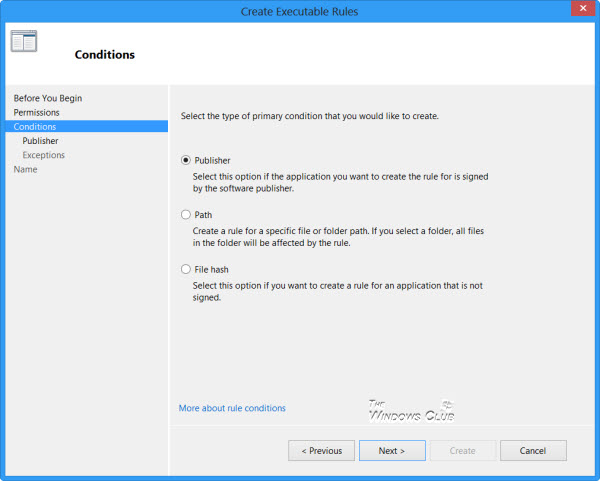Choose the File hash radio option
Viewport: 600px width, 481px height.
coord(186,269)
